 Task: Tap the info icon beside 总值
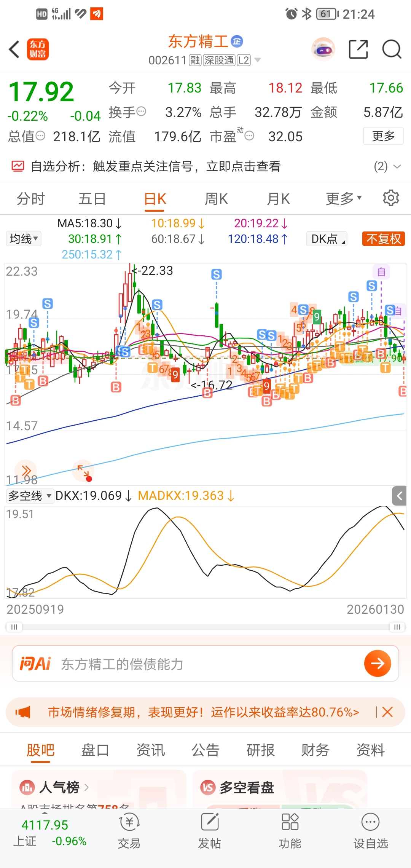[x=40, y=136]
